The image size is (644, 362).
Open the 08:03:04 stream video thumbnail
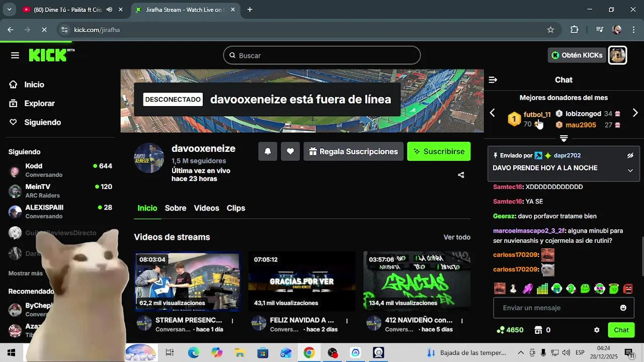pyautogui.click(x=187, y=281)
